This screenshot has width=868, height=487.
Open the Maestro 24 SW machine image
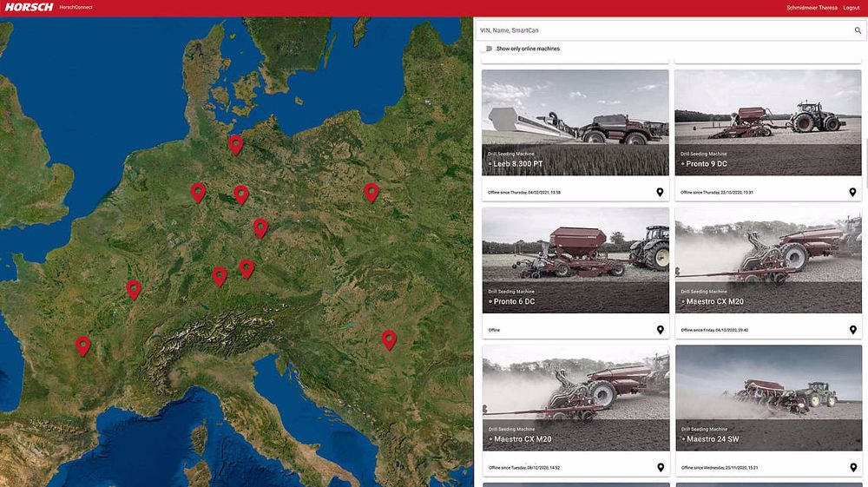click(768, 398)
